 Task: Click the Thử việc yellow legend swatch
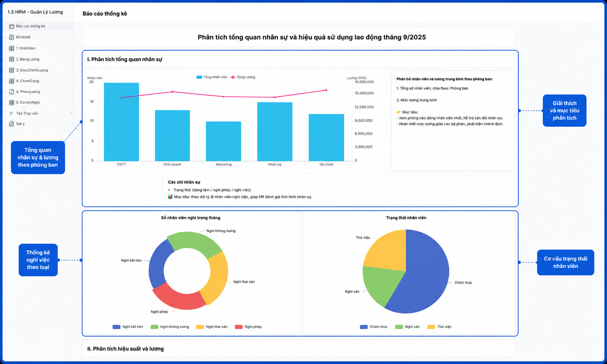[x=431, y=327]
